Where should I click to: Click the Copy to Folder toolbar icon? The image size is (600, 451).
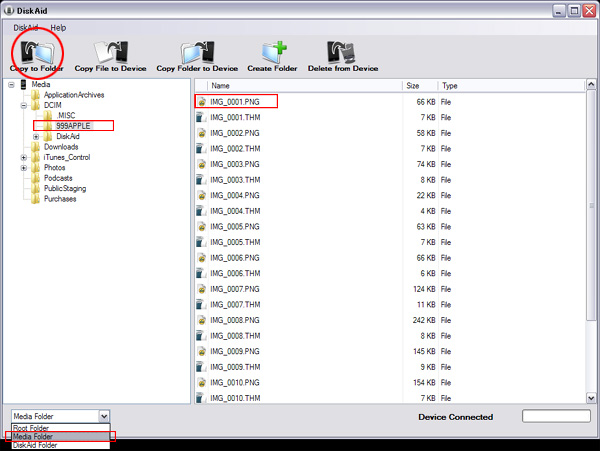tap(37, 52)
